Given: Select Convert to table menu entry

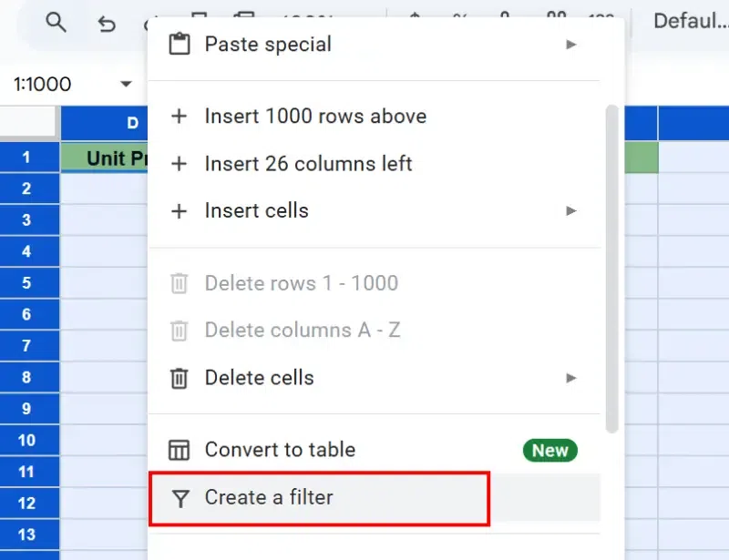Looking at the screenshot, I should tap(280, 450).
